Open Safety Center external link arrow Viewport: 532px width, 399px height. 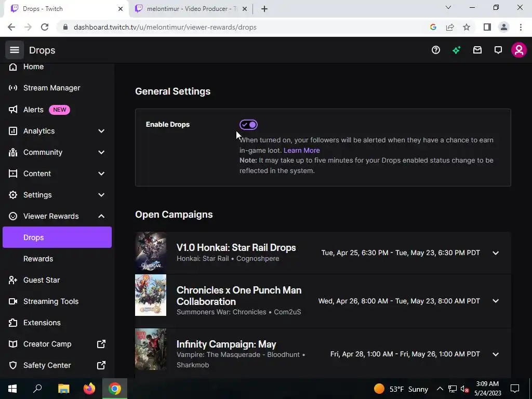[x=101, y=365]
